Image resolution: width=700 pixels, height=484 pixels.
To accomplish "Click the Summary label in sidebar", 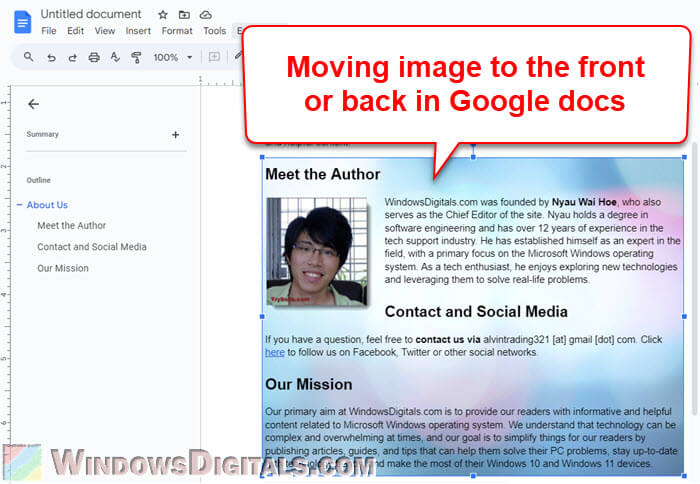I will point(42,134).
